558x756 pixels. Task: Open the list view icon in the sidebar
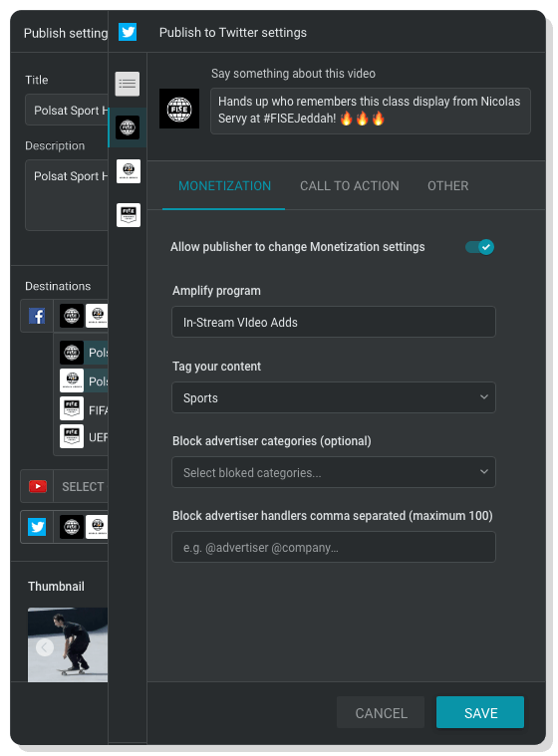click(x=128, y=84)
